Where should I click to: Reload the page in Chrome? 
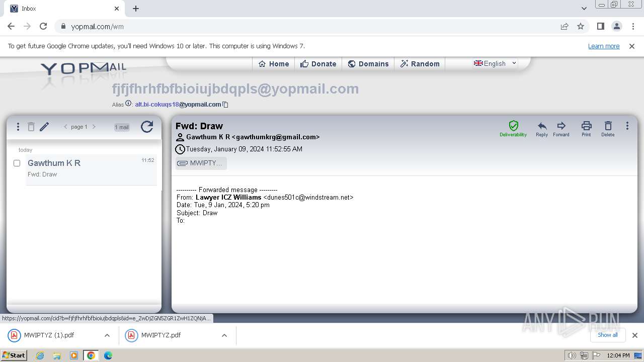43,26
